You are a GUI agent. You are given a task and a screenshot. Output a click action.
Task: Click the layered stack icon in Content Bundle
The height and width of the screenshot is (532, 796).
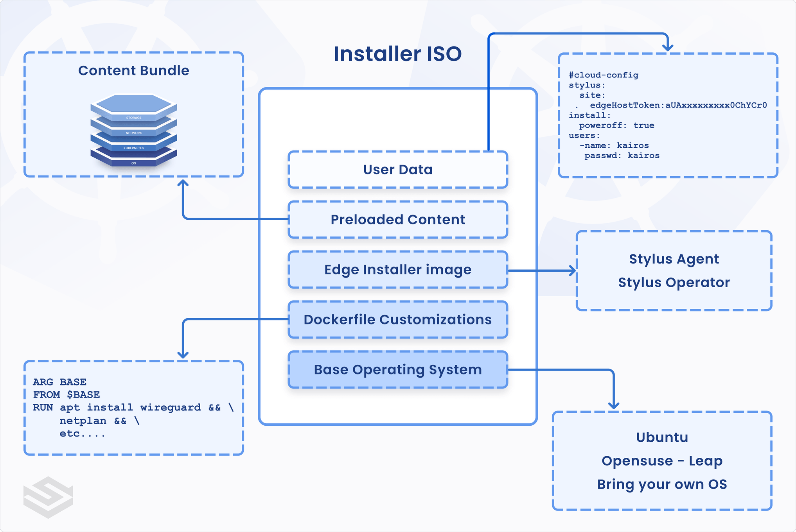tap(134, 130)
